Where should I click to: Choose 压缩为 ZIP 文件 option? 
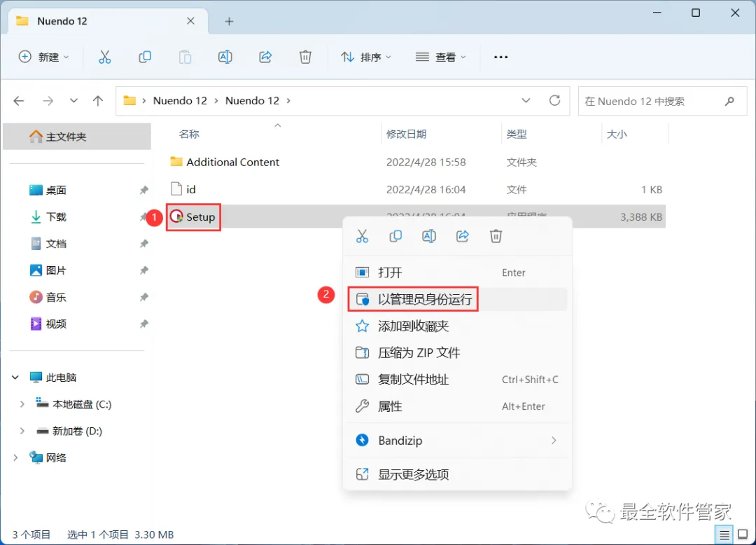click(x=457, y=352)
